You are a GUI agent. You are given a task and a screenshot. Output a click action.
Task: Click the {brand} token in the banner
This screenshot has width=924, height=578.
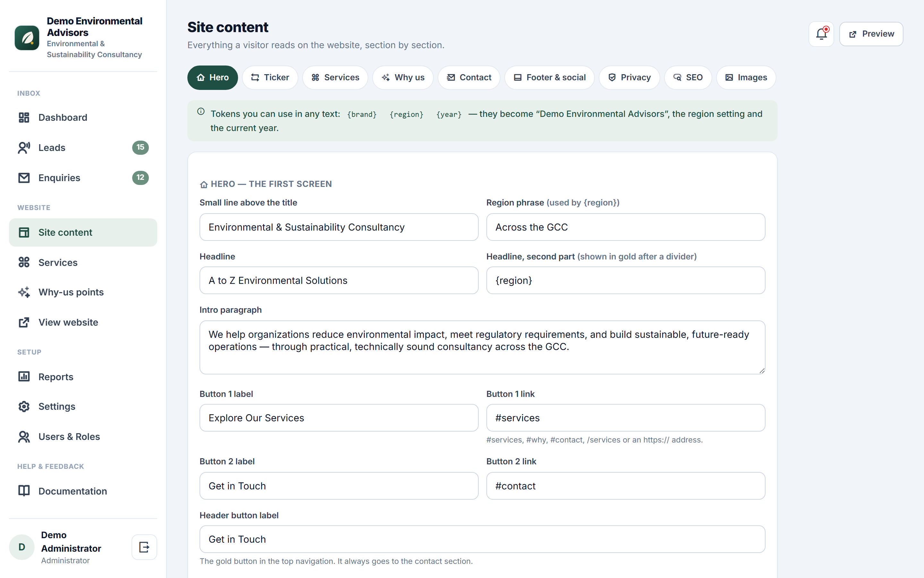(x=362, y=114)
